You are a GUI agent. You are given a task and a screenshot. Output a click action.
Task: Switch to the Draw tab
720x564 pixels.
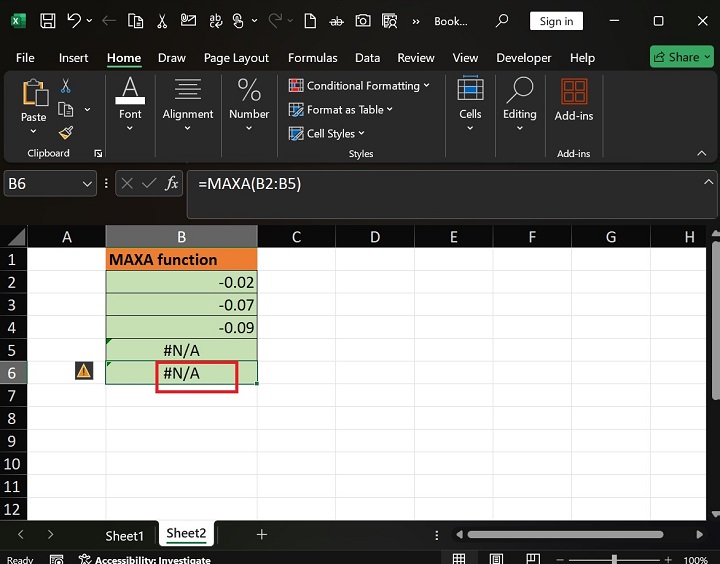pos(172,58)
